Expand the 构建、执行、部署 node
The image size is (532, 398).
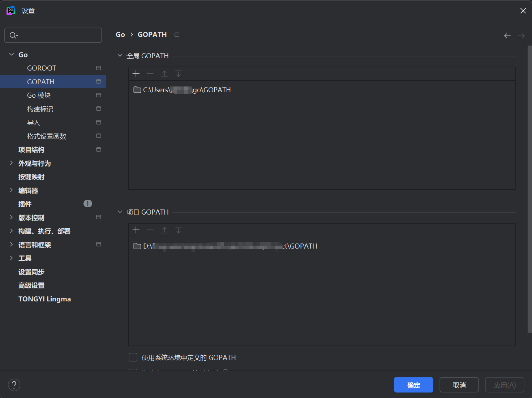12,231
